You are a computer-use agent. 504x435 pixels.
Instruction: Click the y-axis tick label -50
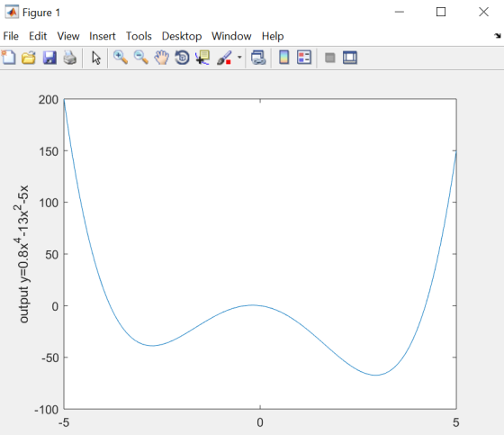49,358
